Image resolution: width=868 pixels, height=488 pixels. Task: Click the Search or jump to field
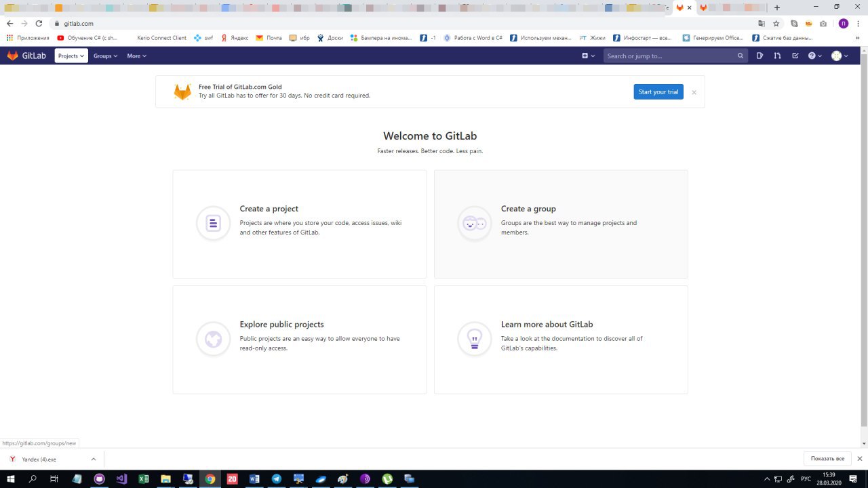(x=675, y=56)
